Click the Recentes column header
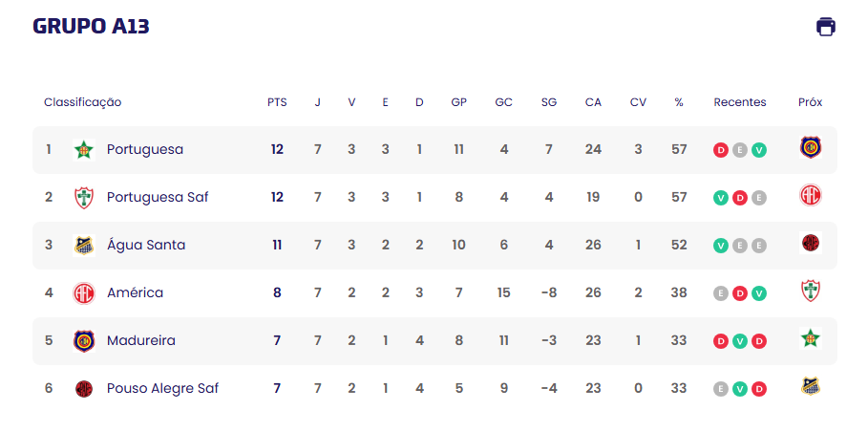The image size is (868, 432). point(740,102)
